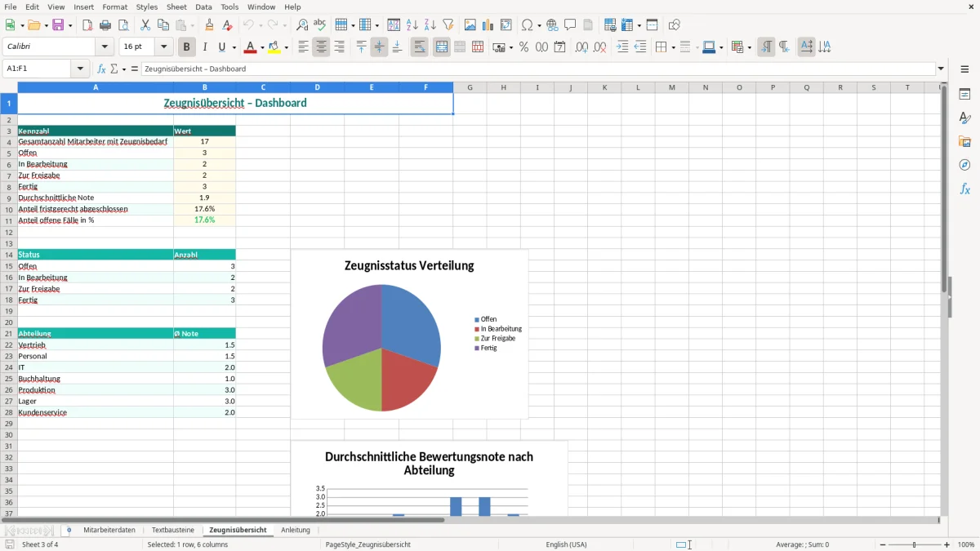The width and height of the screenshot is (980, 551).
Task: Toggle Align Right
Action: pyautogui.click(x=339, y=47)
